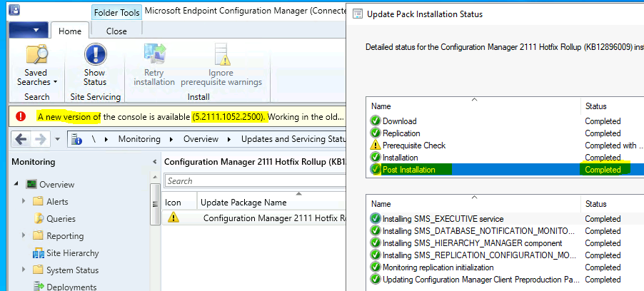The image size is (644, 291).
Task: Select Updating Configuration Manager Client Preproduction row
Action: tap(505, 280)
